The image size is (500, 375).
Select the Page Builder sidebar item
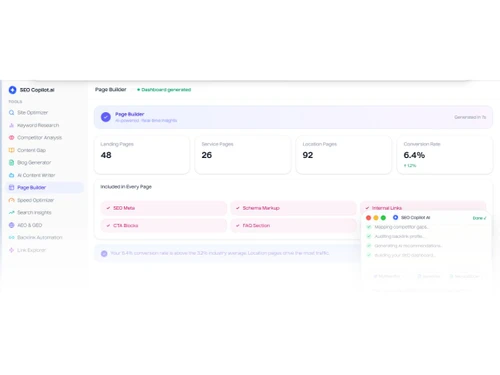(x=45, y=188)
